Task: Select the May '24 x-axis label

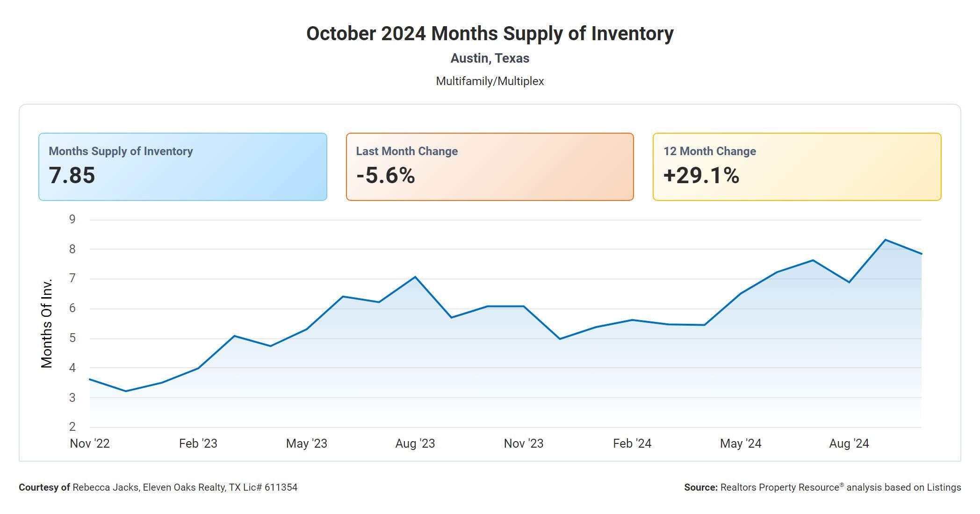Action: 741,443
